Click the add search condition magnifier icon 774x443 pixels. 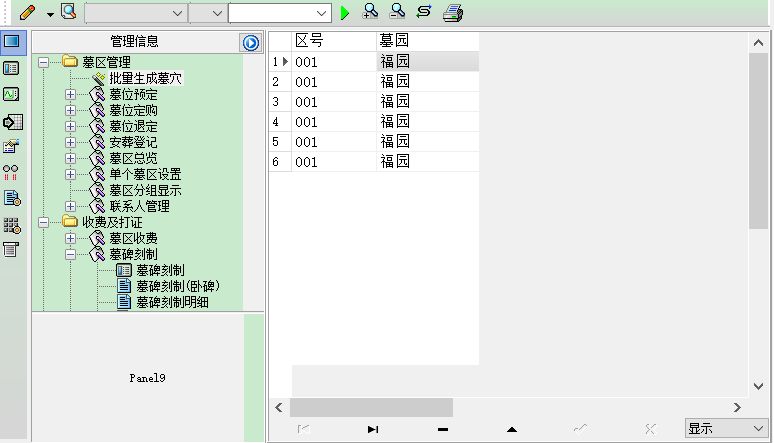pyautogui.click(x=370, y=11)
